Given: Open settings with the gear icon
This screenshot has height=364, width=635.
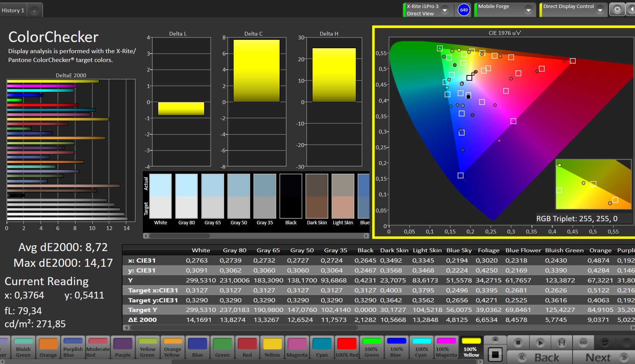Looking at the screenshot, I should tap(617, 10).
